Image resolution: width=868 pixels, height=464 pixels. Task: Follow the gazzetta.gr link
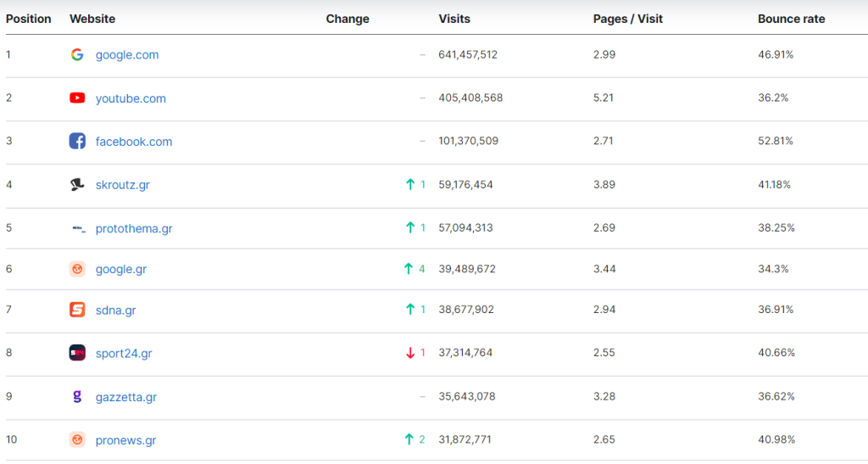(x=126, y=398)
